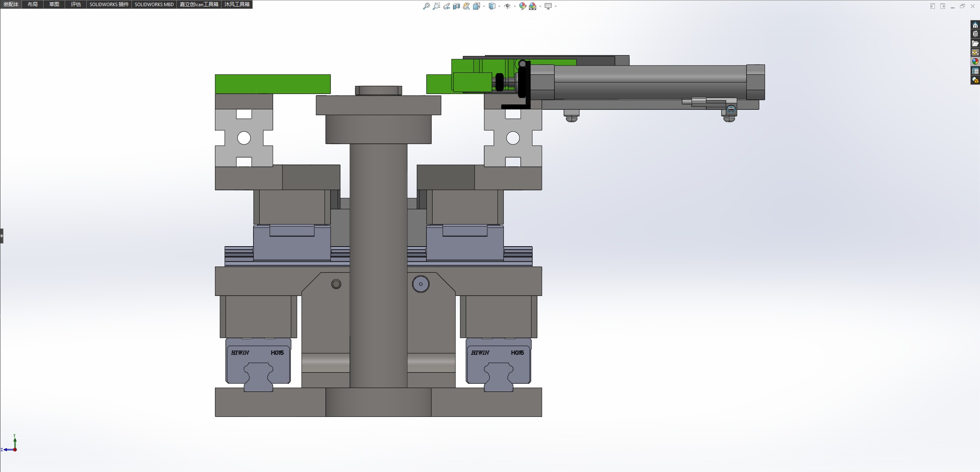Expand the Display Style dropdown arrow
Image resolution: width=980 pixels, height=472 pixels.
point(499,7)
